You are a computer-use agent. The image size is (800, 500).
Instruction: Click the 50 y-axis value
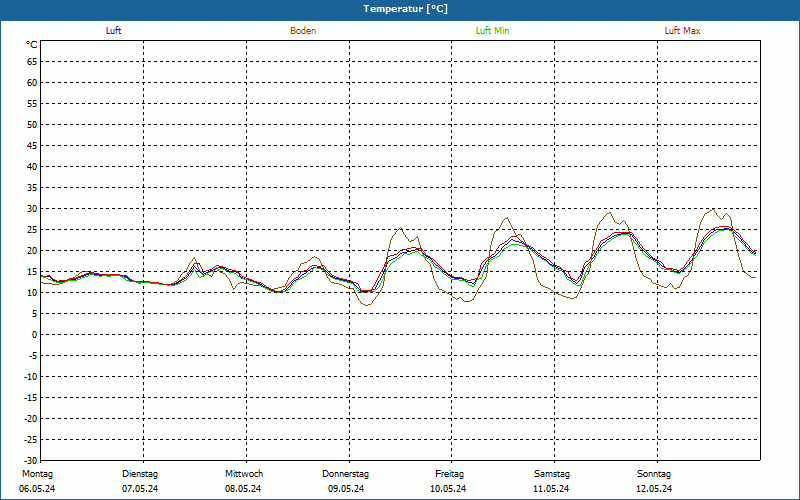[x=32, y=124]
